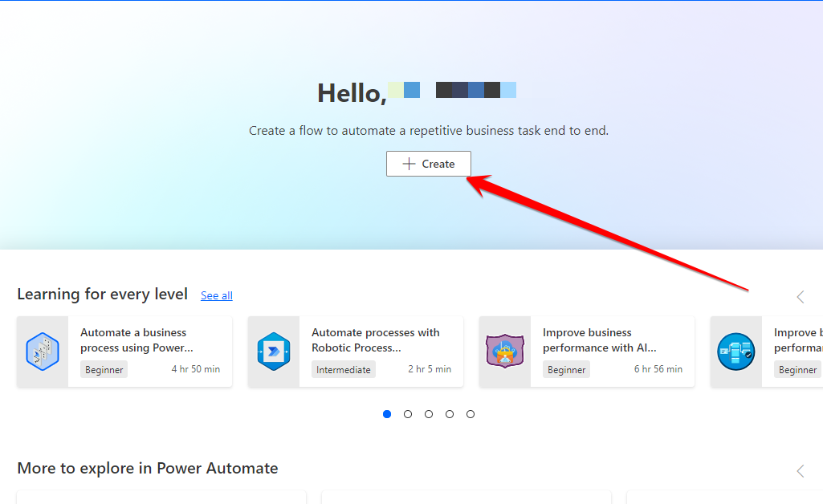Click the 'Learning for every level' heading
The image size is (823, 504).
click(x=102, y=295)
